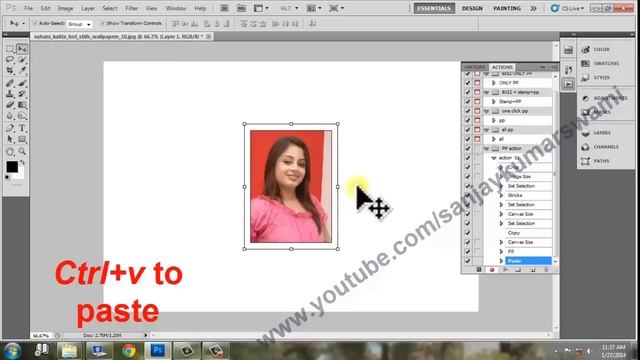Play the selected action
This screenshot has height=360, width=640.
[x=505, y=270]
